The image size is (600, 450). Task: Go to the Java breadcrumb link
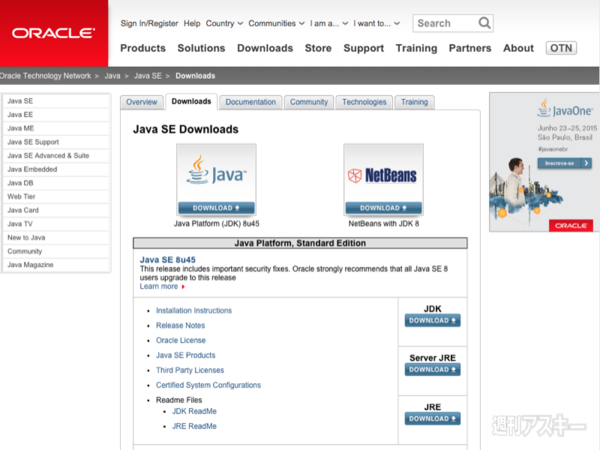click(112, 76)
